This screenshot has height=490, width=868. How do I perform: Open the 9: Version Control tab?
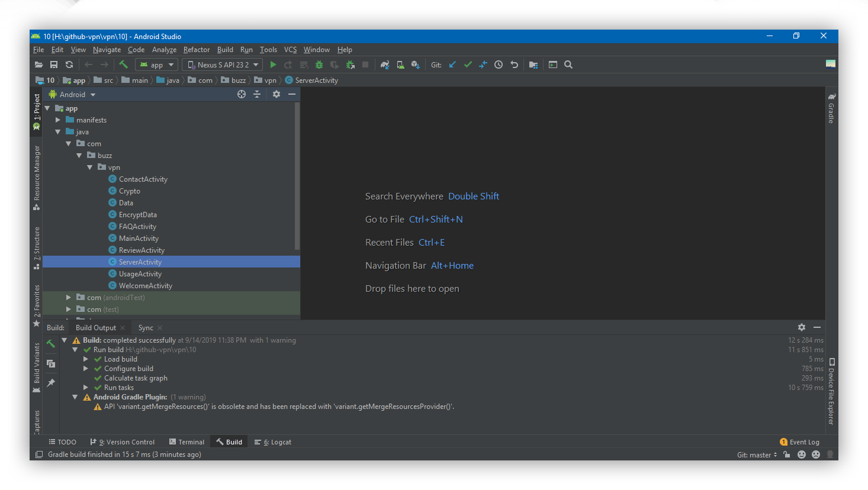(122, 442)
